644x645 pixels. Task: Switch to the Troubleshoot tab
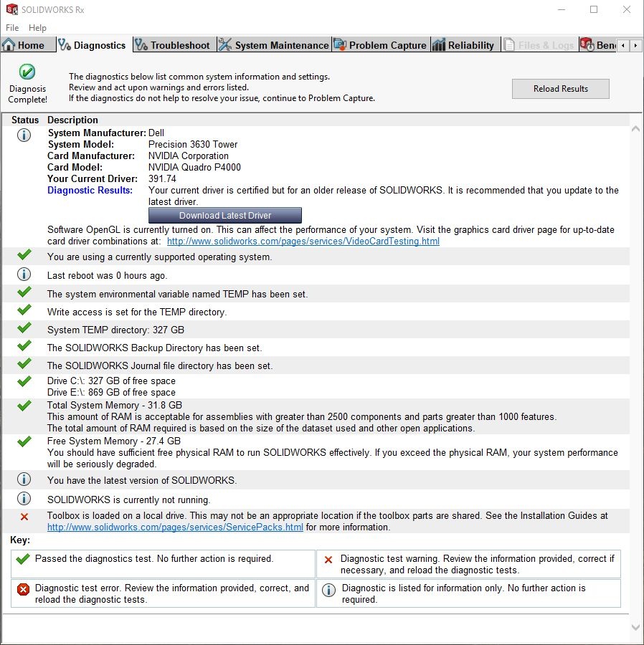click(x=174, y=45)
